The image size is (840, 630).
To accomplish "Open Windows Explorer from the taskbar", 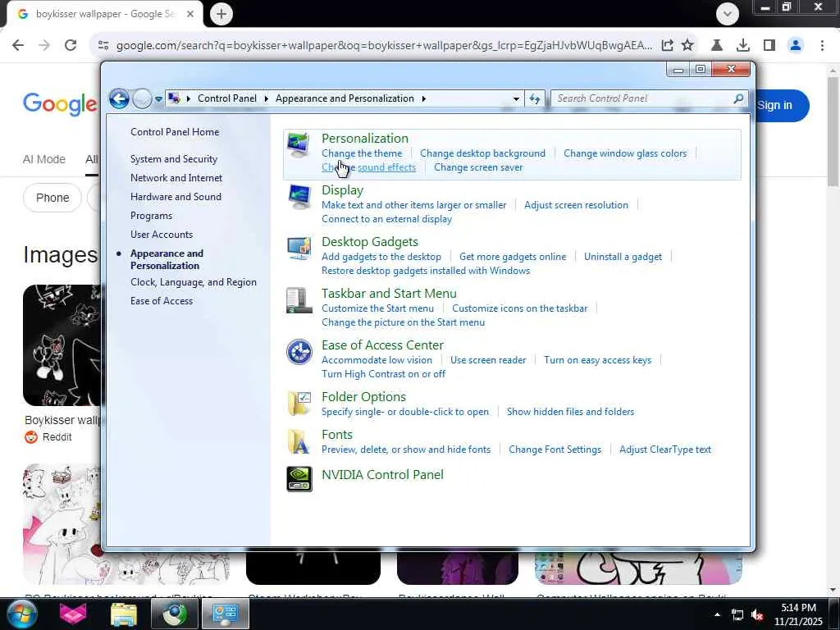I will [x=124, y=614].
